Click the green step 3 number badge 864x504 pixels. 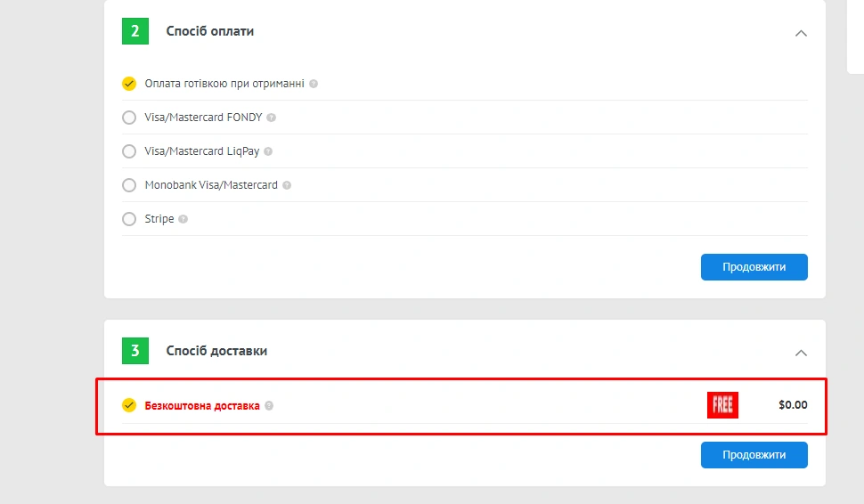click(x=135, y=351)
